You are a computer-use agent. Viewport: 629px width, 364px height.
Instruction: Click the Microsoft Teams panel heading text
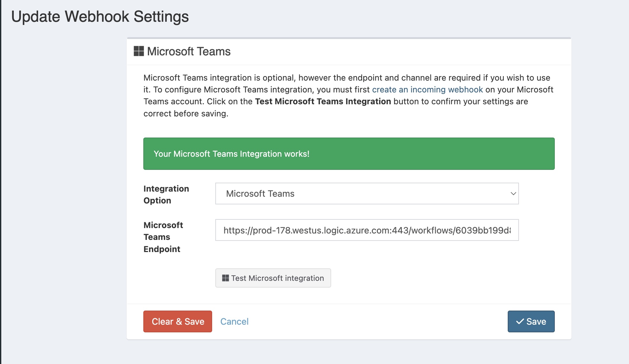pyautogui.click(x=189, y=51)
